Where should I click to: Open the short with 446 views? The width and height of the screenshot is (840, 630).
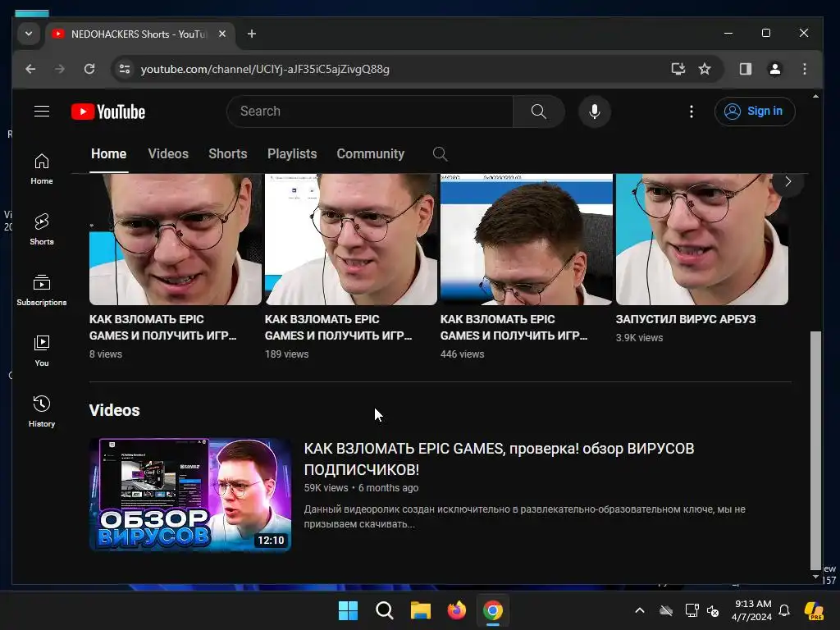[526, 239]
